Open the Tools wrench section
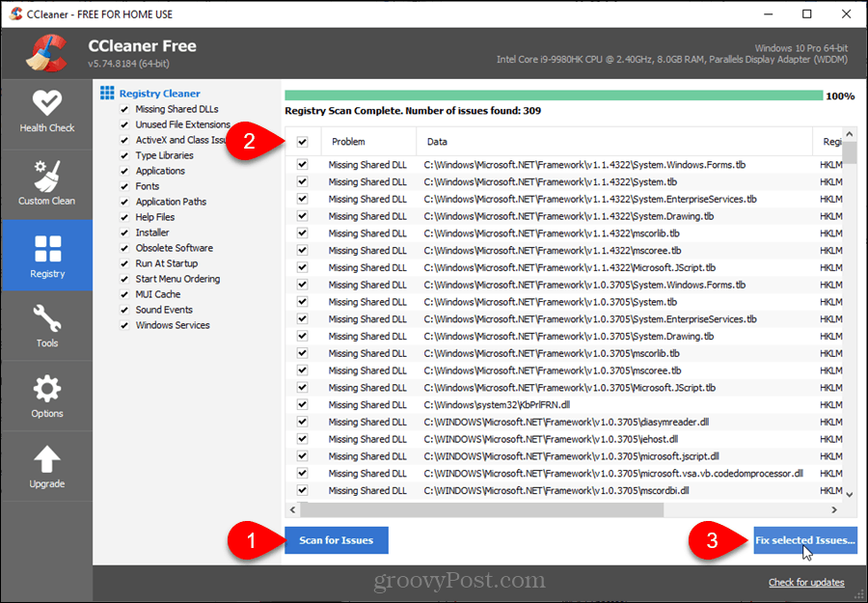This screenshot has height=603, width=868. pyautogui.click(x=47, y=326)
